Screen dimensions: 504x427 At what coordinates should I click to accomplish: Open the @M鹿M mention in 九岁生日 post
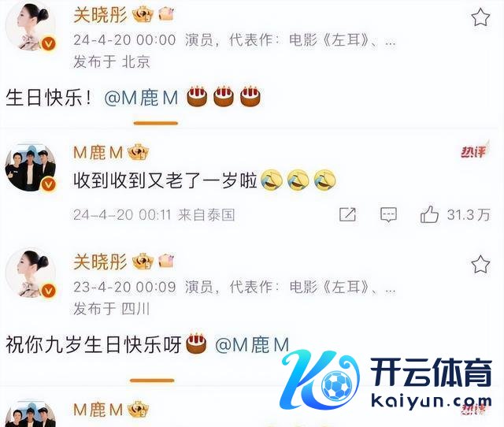coord(252,345)
